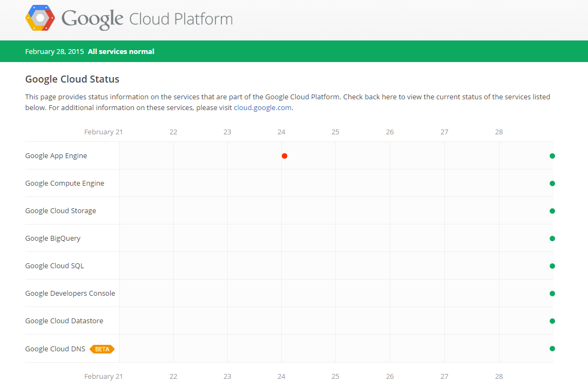Select date 26 in the bottom date row
The image size is (588, 388).
click(390, 376)
